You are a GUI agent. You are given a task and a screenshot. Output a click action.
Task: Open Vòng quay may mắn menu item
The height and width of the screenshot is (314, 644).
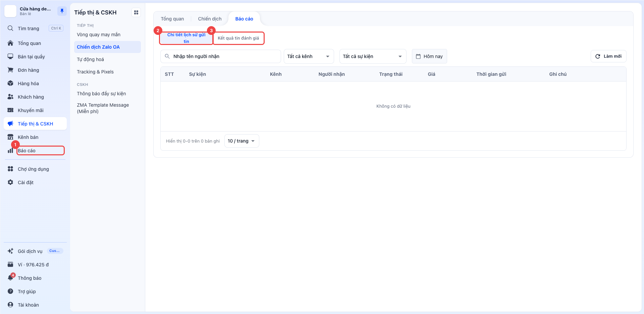tap(99, 35)
